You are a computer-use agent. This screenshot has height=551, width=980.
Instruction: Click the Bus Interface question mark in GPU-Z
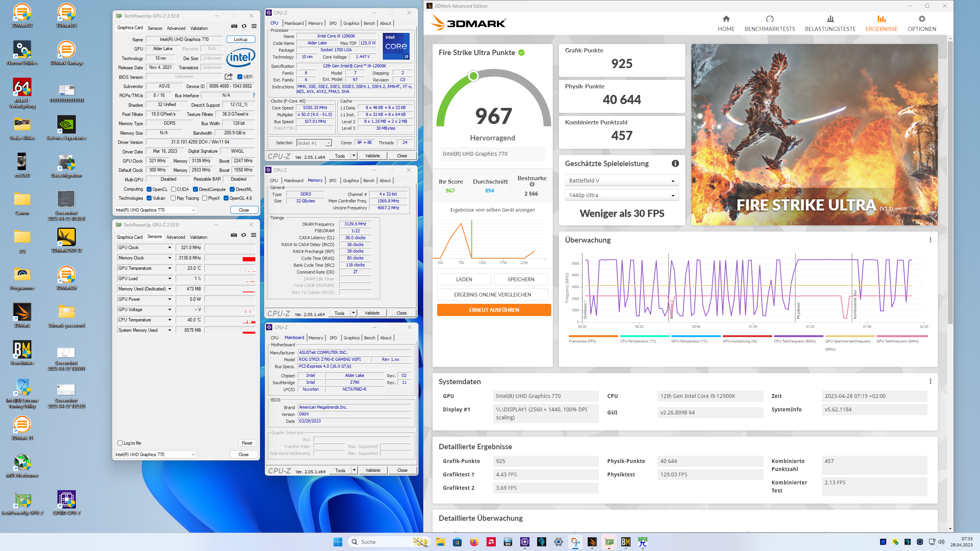[x=253, y=95]
